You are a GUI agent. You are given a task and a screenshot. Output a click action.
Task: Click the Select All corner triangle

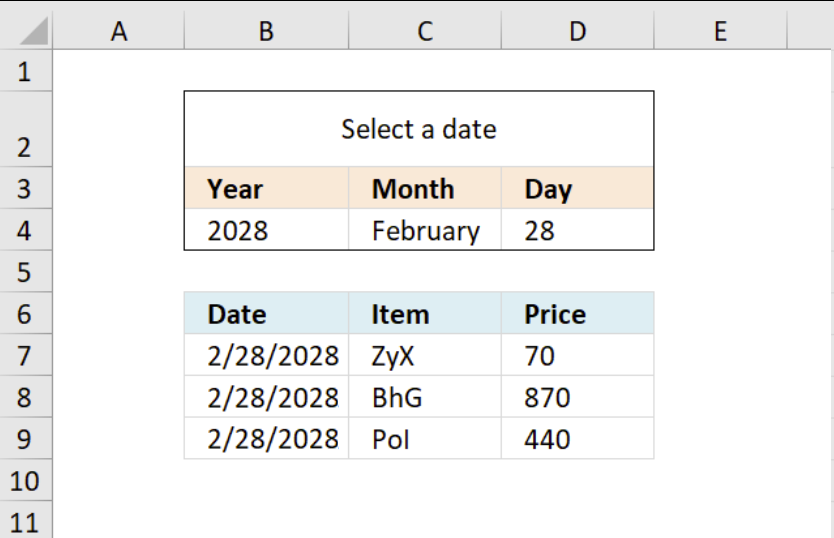click(34, 31)
